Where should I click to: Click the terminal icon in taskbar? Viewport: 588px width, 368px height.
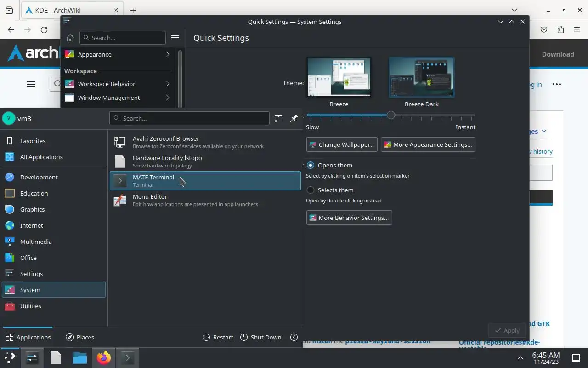(x=128, y=358)
